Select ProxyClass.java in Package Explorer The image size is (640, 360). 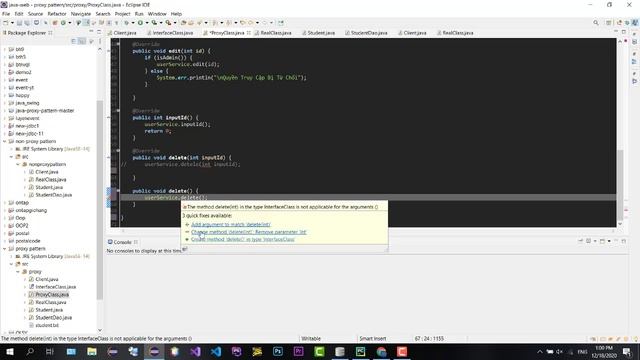pos(52,294)
